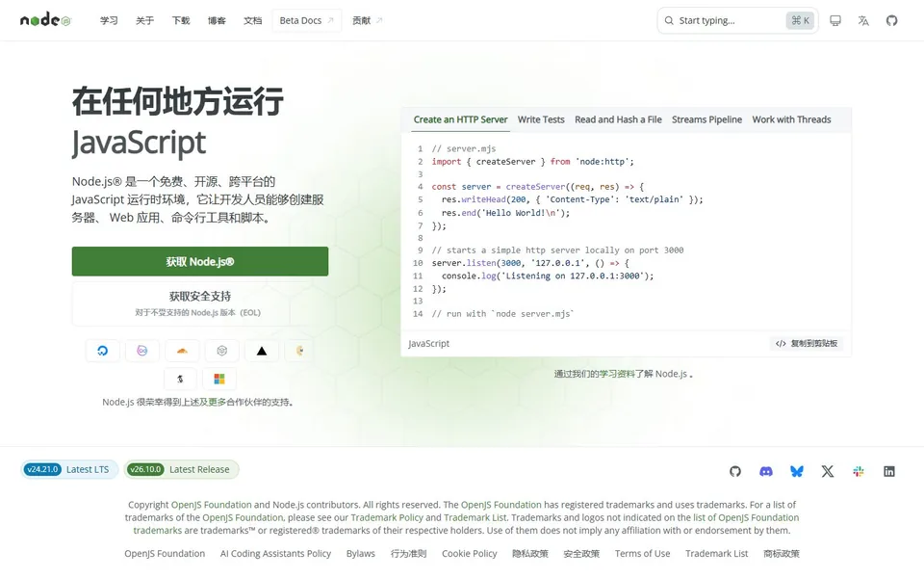
Task: Open the Cookie Policy footer link
Action: click(470, 553)
